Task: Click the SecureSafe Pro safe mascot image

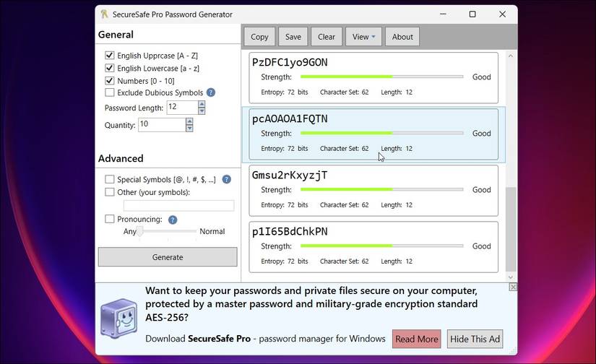Action: [x=118, y=318]
